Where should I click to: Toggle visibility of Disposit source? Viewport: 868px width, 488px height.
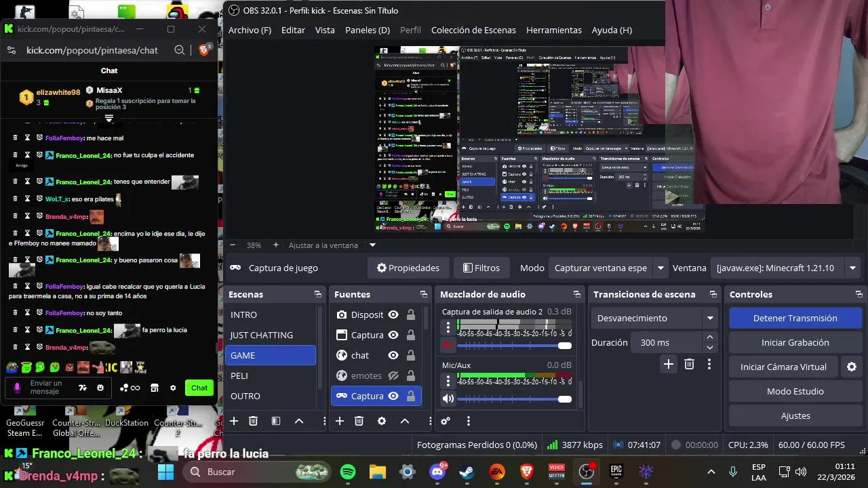tap(393, 314)
